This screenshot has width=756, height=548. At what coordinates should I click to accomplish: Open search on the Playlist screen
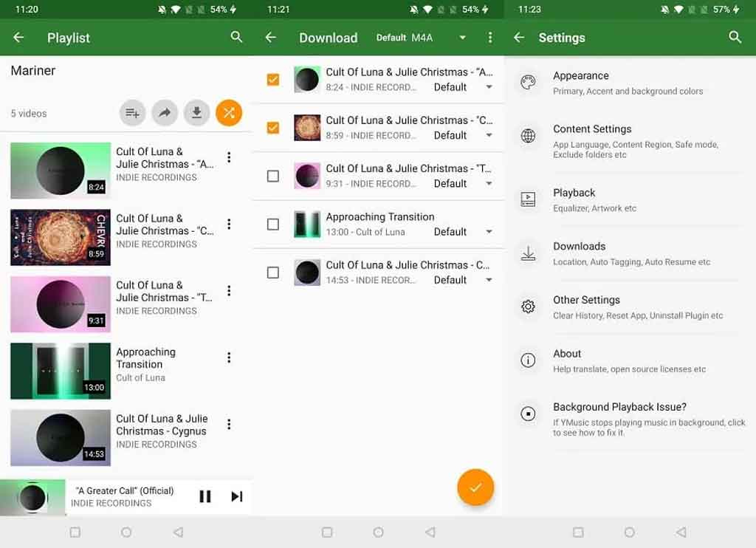pyautogui.click(x=236, y=37)
